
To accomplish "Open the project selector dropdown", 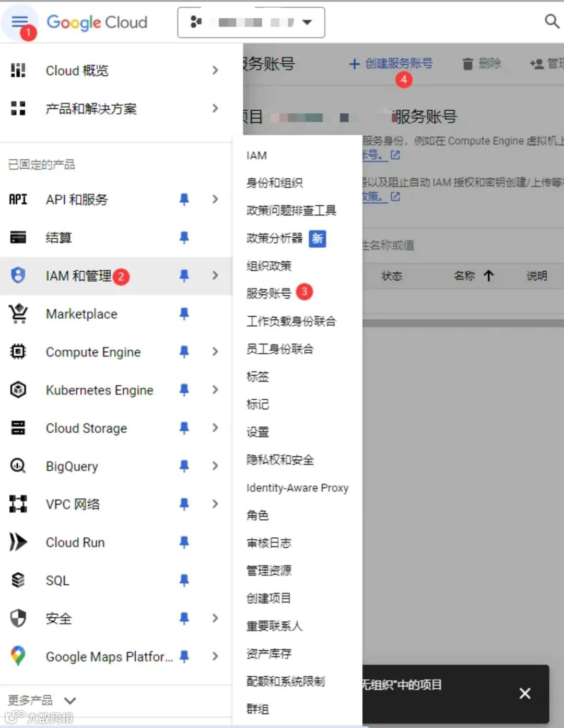I will point(251,22).
